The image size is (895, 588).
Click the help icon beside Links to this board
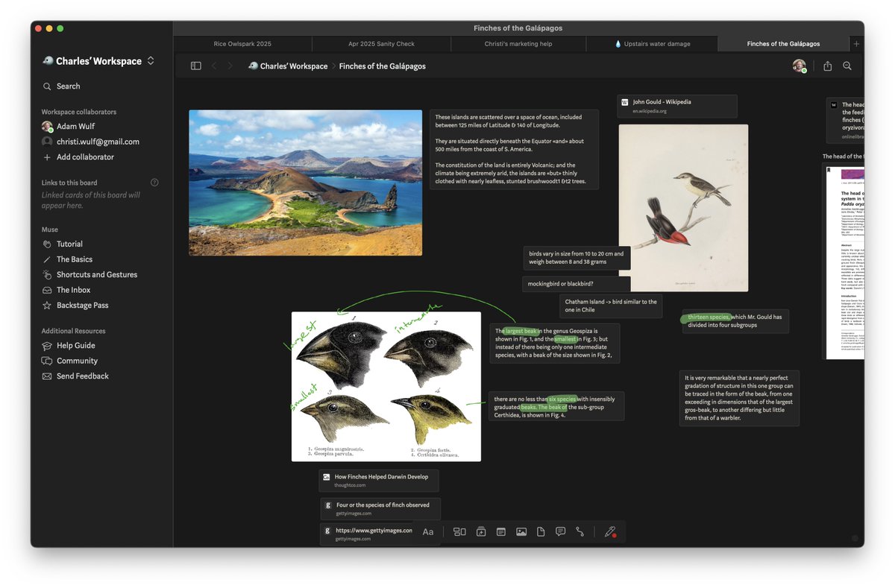point(154,183)
